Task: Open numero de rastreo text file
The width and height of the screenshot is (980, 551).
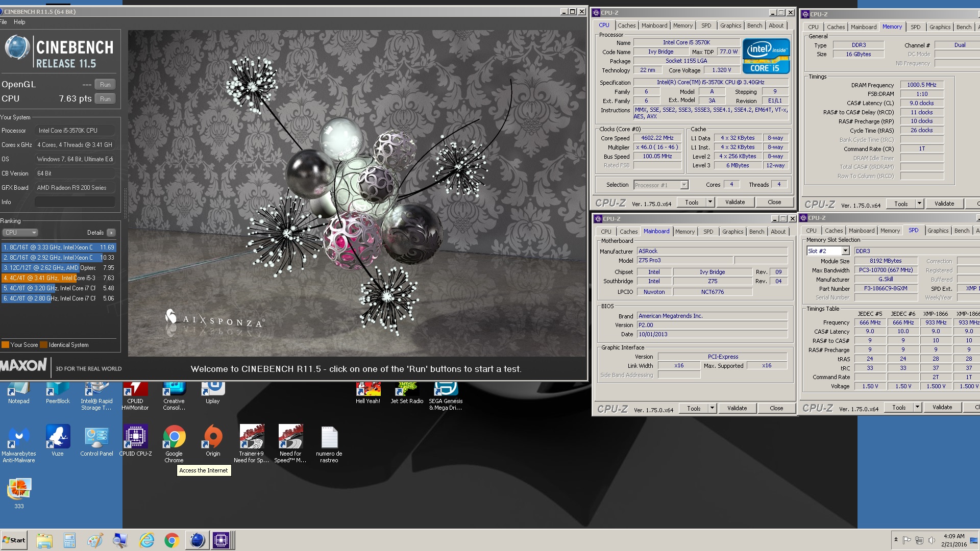Action: pyautogui.click(x=329, y=444)
